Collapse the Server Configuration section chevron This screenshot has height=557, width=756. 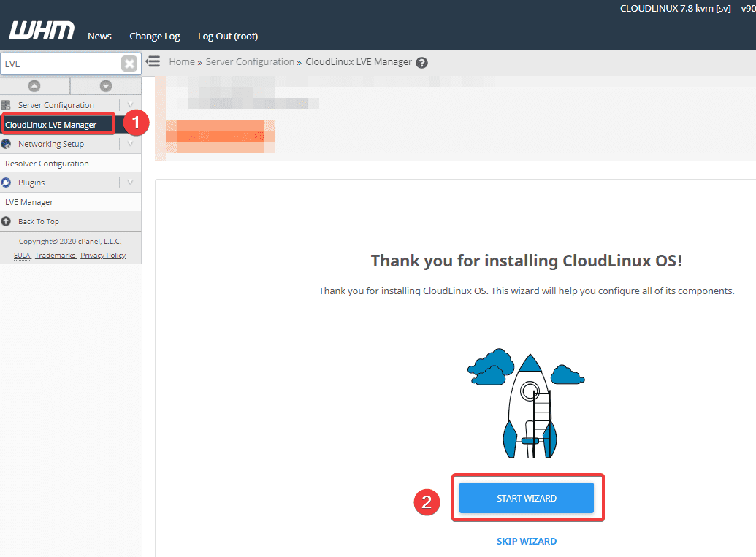130,105
